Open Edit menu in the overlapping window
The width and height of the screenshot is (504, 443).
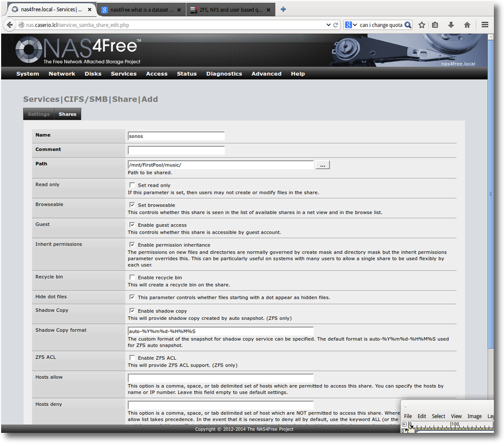422,416
